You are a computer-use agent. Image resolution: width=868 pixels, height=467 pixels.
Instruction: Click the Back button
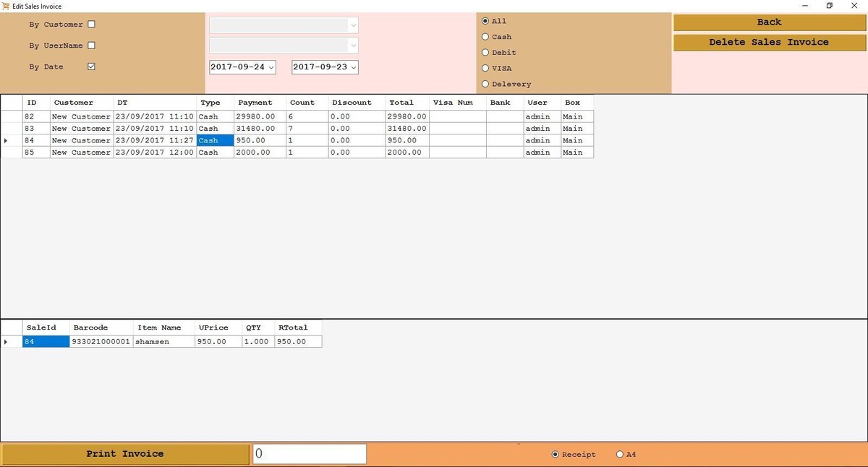[769, 22]
